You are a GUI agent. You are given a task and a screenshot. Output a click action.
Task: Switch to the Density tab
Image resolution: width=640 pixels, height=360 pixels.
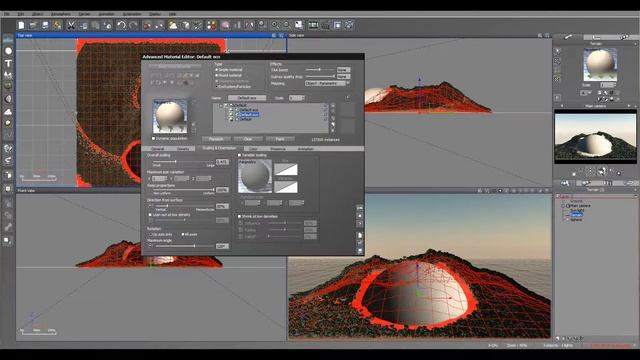click(183, 149)
